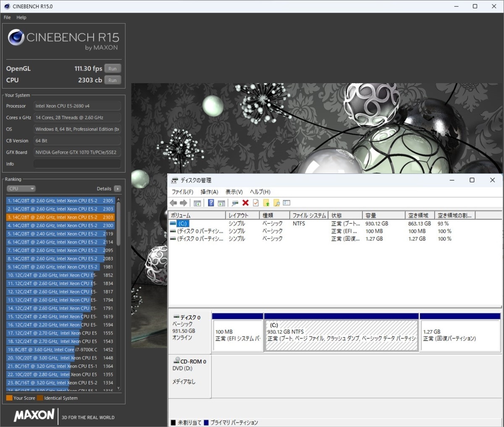Viewport: 504px width, 427px height.
Task: Sort by レイアウト column header
Action: pos(242,215)
